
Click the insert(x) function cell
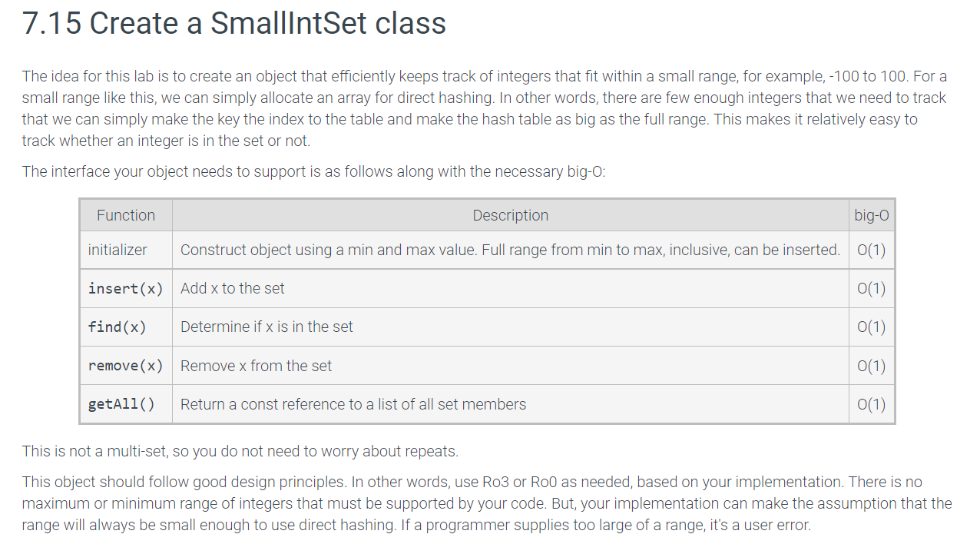(126, 288)
